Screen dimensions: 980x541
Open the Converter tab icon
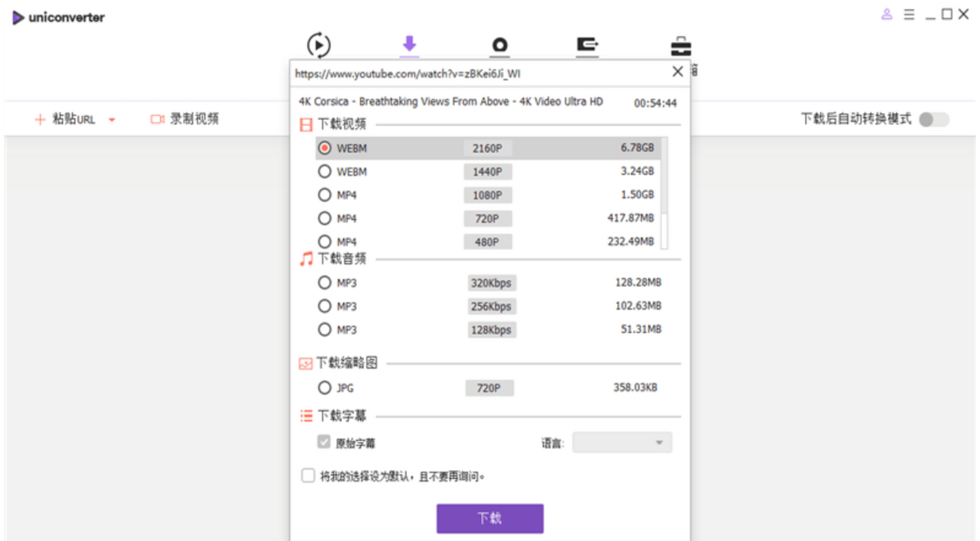[318, 45]
